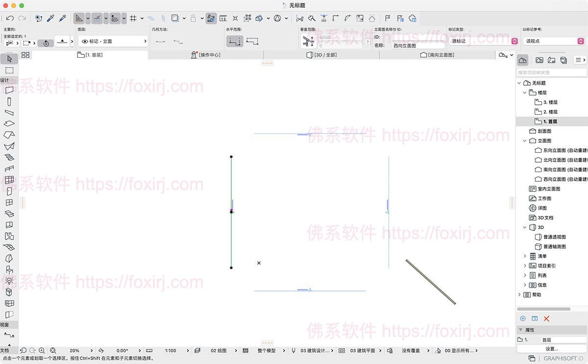Click the 搜索项目树状图 search field
Image resolution: width=588 pixels, height=364 pixels.
click(551, 73)
